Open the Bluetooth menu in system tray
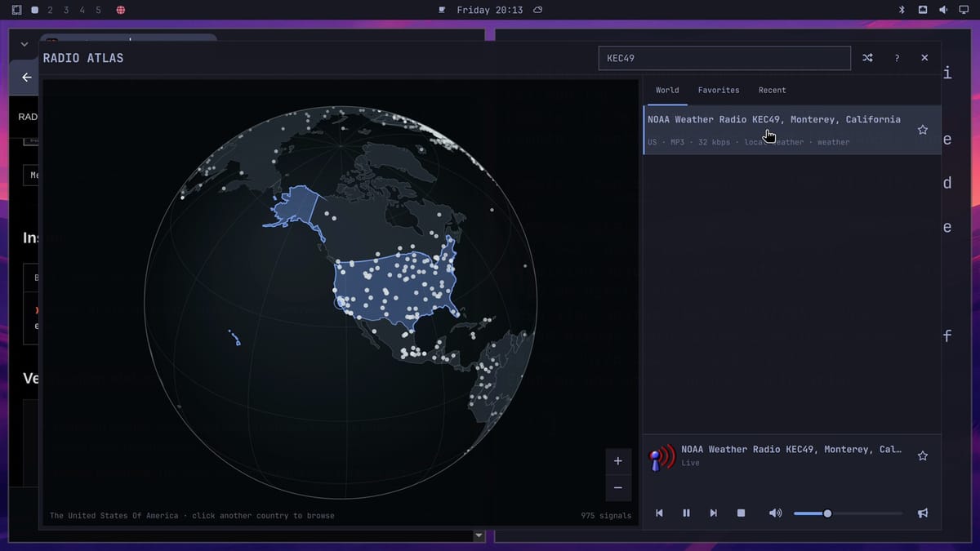980x551 pixels. click(902, 10)
